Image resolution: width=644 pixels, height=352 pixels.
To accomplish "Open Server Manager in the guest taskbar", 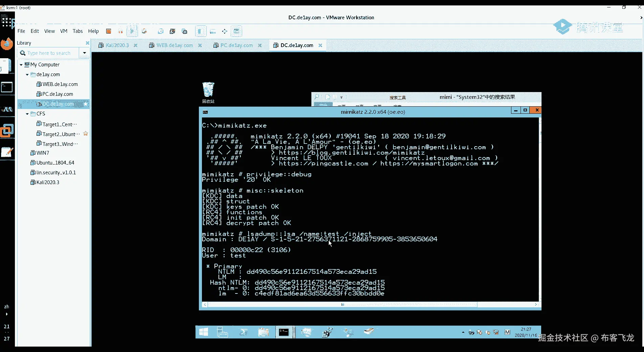I will tap(222, 332).
